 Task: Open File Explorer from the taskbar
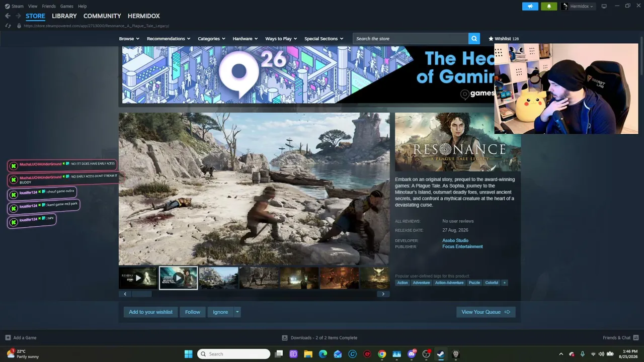pyautogui.click(x=308, y=354)
